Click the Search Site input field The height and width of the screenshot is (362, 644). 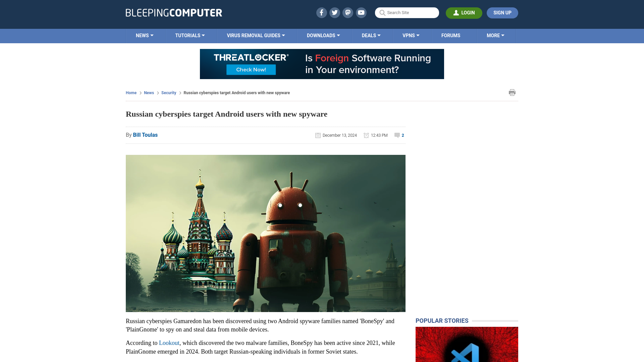pyautogui.click(x=407, y=12)
